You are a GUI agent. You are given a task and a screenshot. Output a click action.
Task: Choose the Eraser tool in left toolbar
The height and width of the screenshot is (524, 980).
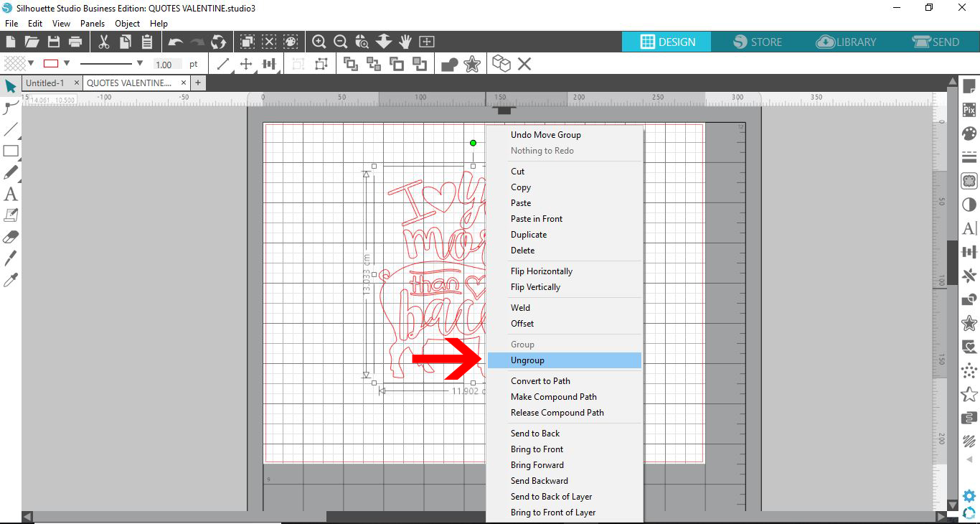(x=10, y=236)
